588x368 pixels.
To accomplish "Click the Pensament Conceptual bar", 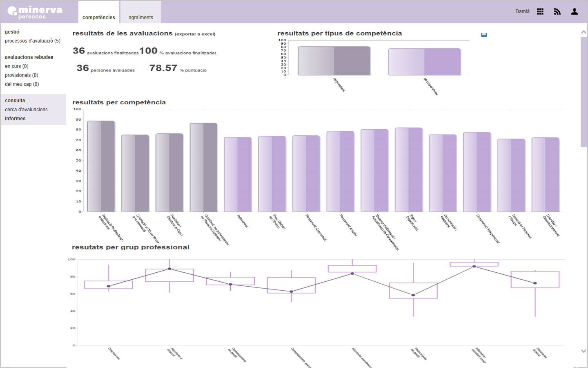I will (306, 174).
